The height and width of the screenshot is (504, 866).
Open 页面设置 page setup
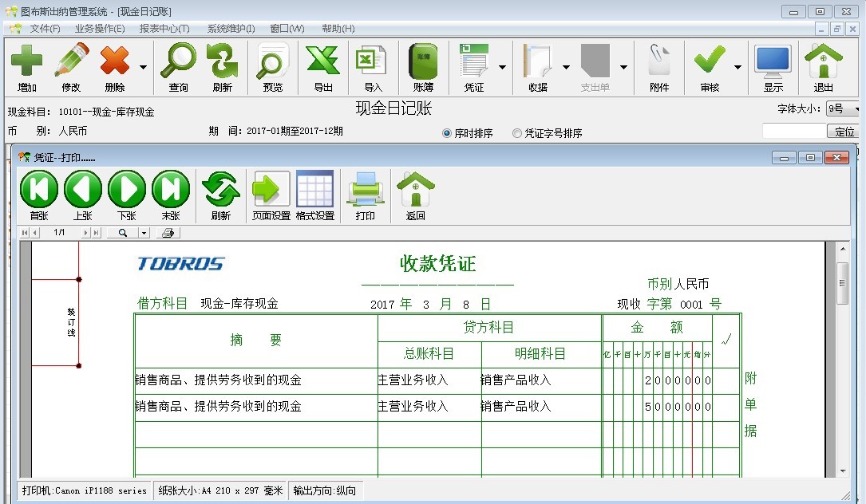(x=271, y=189)
